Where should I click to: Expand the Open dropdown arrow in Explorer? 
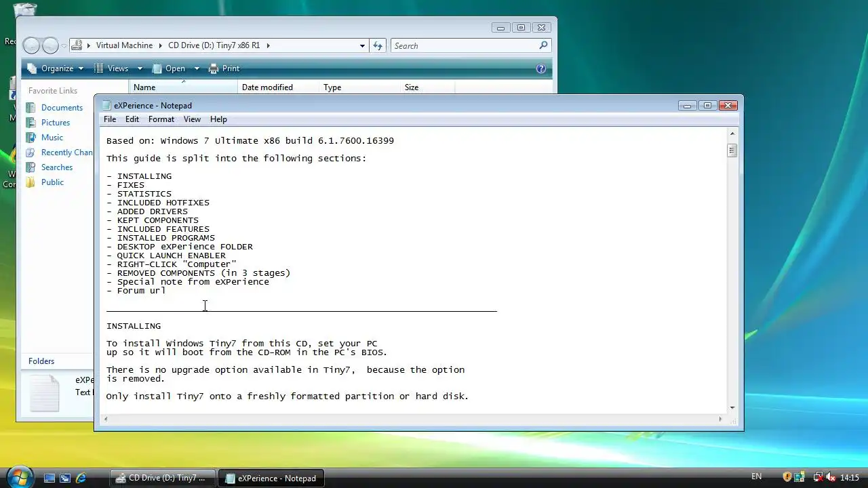197,68
